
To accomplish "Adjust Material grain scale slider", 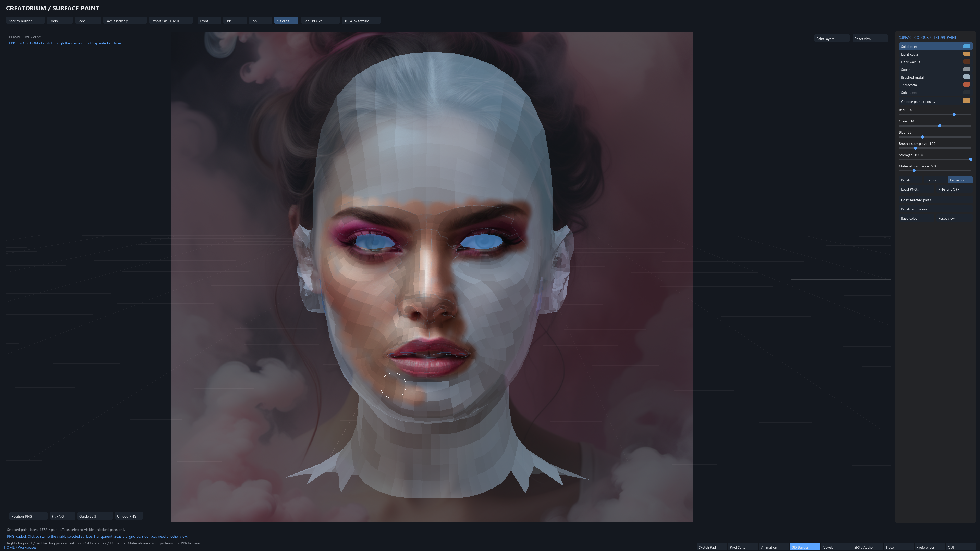I will tap(934, 171).
